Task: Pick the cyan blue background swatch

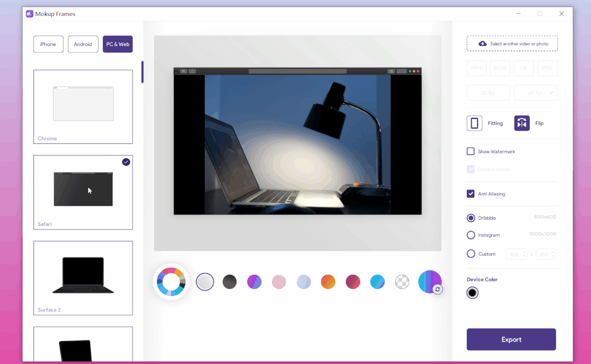Action: pyautogui.click(x=377, y=282)
